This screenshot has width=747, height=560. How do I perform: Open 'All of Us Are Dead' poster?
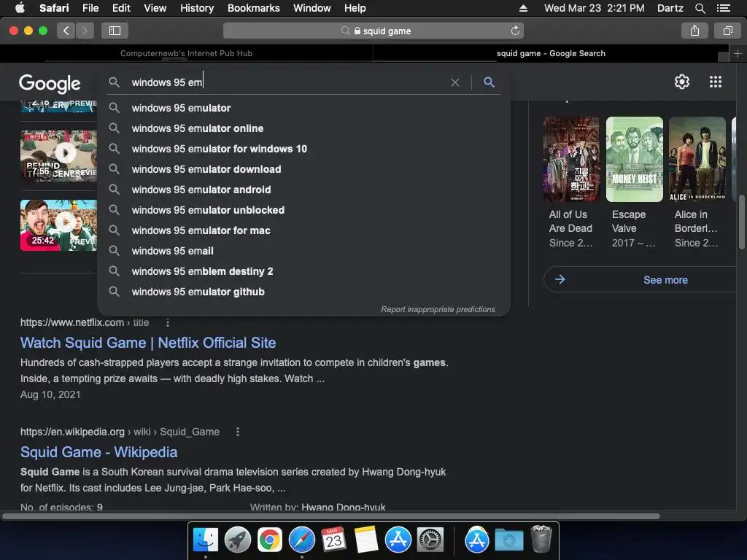(571, 159)
